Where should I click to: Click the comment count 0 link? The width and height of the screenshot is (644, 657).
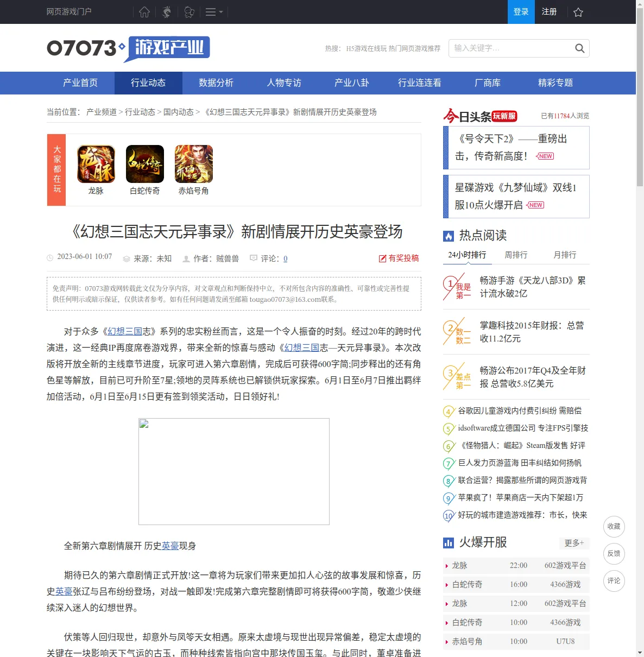pos(286,258)
